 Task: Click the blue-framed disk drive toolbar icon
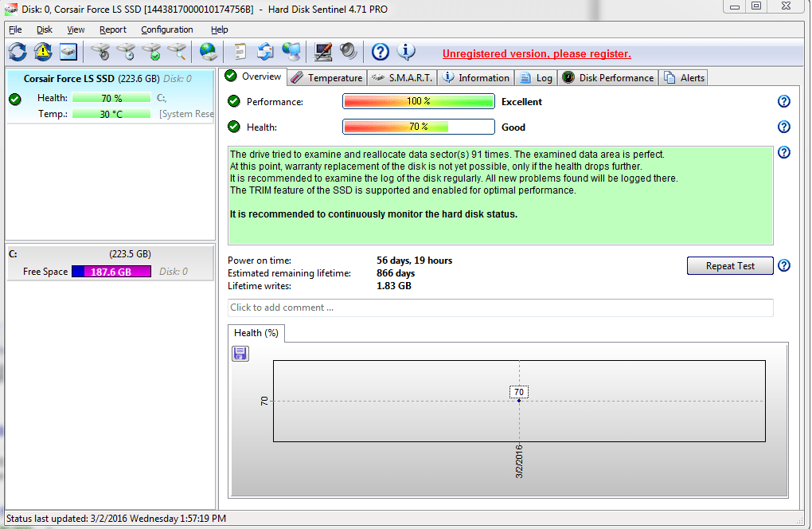coord(68,52)
